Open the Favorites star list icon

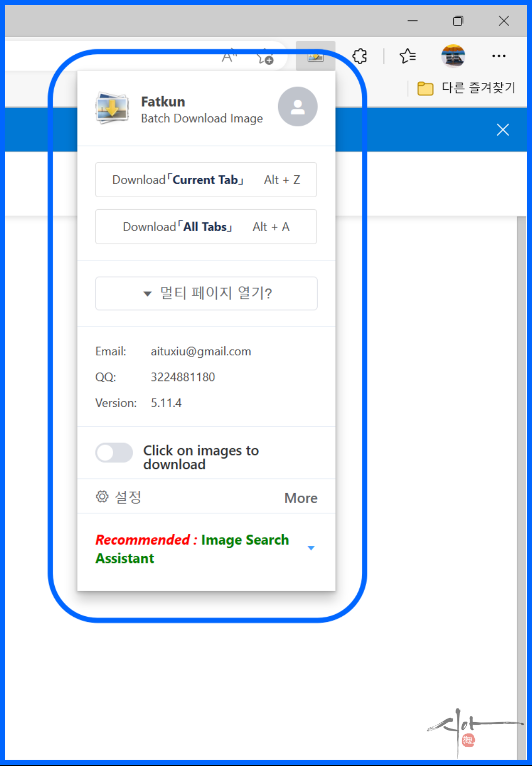click(x=407, y=56)
